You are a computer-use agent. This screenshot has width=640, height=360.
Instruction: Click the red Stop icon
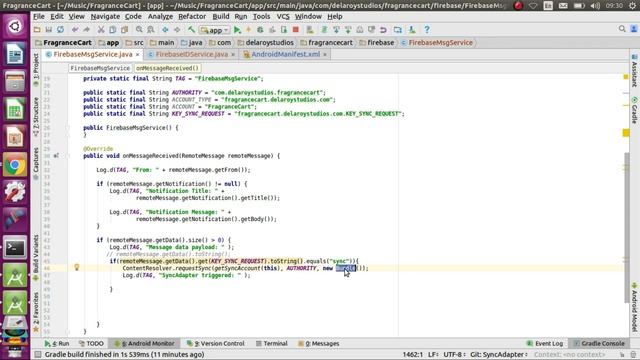296,30
